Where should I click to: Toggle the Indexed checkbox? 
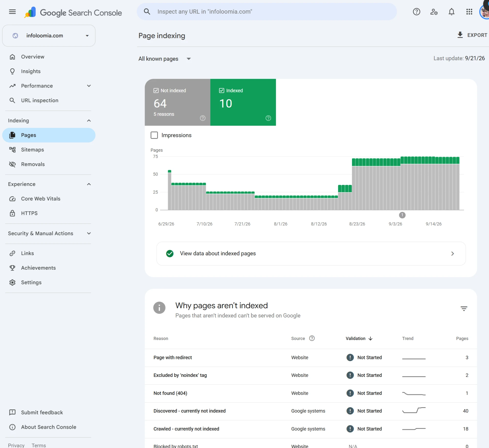click(222, 91)
